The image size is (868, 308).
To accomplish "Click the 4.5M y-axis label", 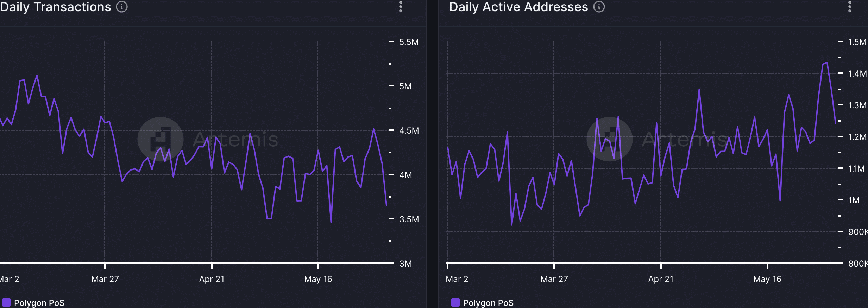I will (409, 131).
